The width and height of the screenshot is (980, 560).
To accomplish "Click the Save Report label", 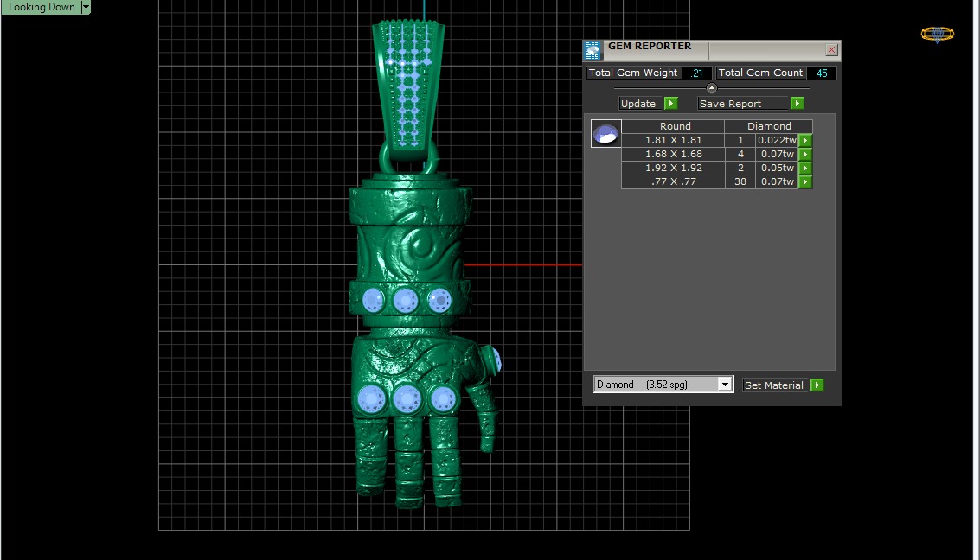I will coord(742,104).
